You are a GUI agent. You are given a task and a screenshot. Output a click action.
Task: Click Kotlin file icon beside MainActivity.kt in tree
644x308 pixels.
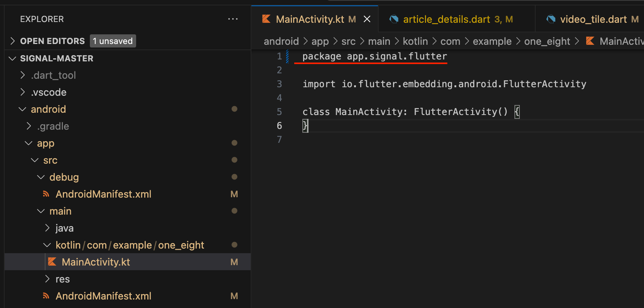(52, 262)
